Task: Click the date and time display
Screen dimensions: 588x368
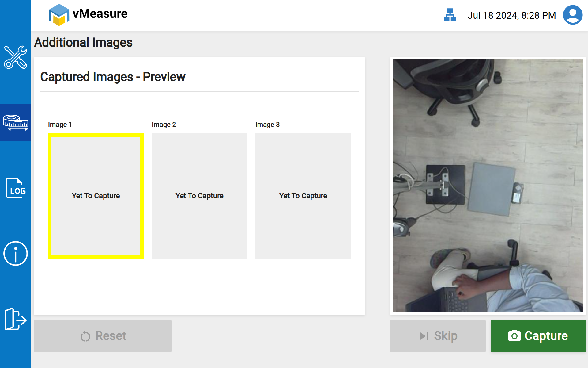Action: pos(511,15)
